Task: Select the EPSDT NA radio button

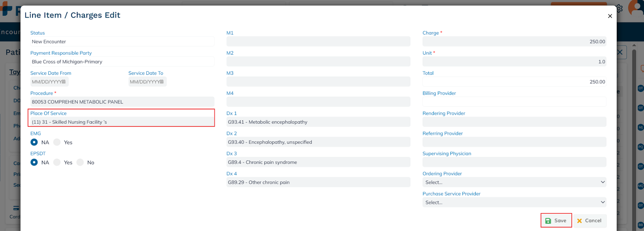Action: pos(34,162)
